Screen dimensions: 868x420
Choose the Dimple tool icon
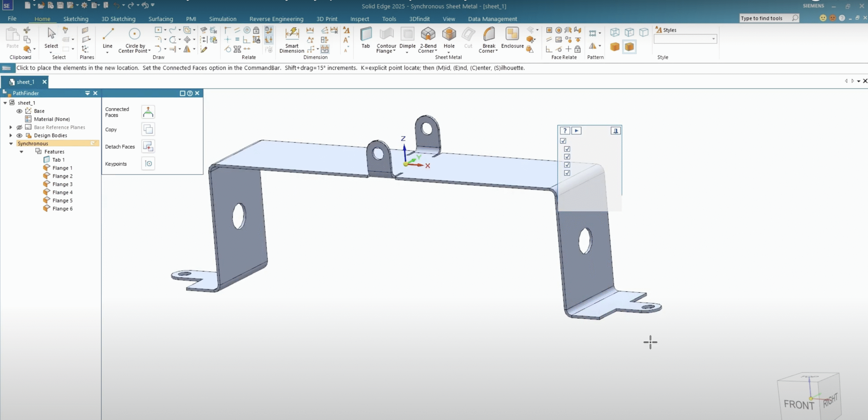tap(407, 34)
